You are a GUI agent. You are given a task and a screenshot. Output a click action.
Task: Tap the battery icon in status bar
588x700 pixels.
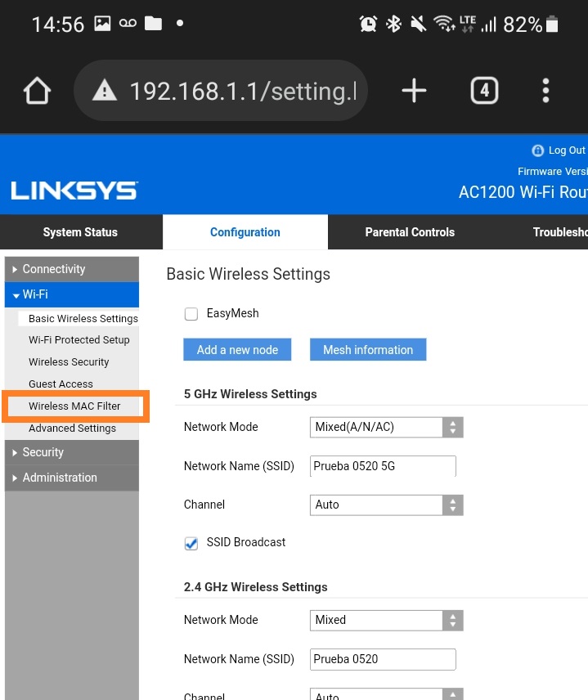point(553,25)
